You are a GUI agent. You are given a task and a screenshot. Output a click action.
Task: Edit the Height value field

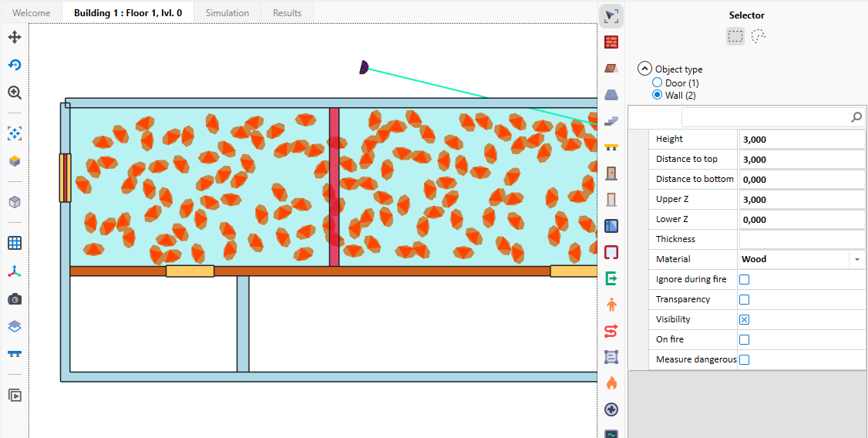(802, 140)
